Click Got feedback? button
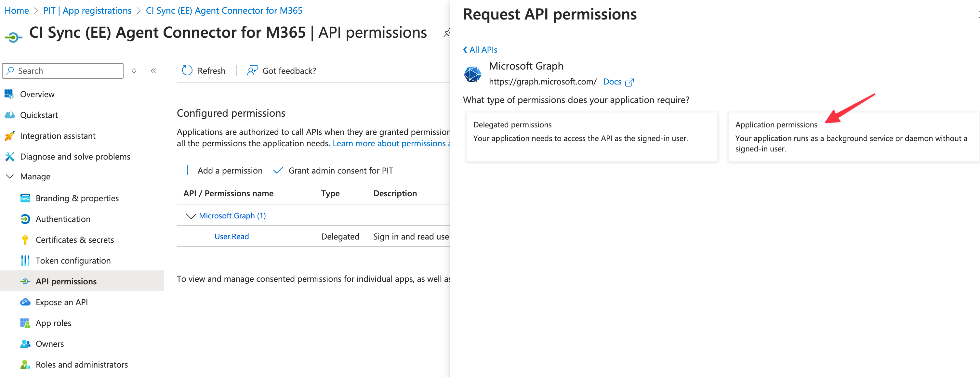This screenshot has width=980, height=377. click(282, 71)
